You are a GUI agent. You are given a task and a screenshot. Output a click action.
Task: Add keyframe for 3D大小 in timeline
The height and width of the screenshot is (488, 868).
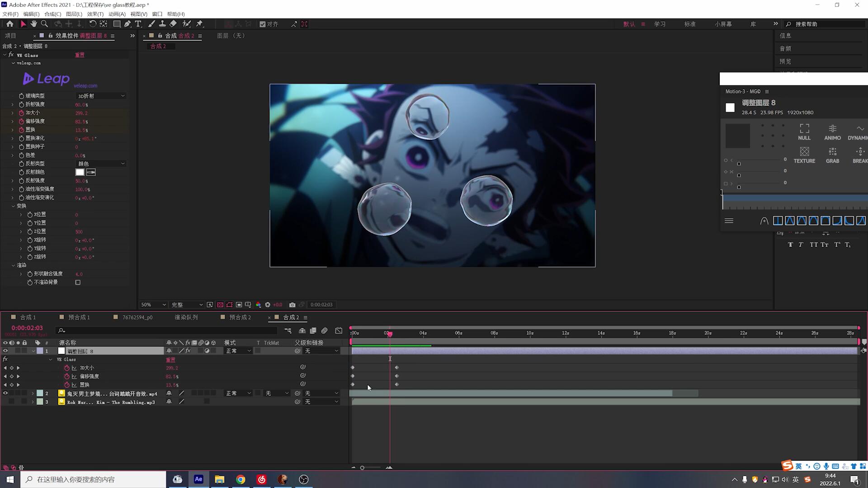coord(12,368)
